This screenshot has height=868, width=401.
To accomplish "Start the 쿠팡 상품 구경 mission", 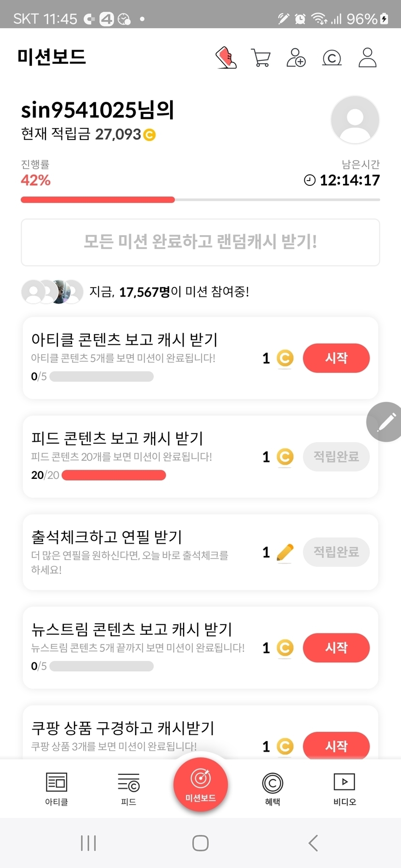I will pyautogui.click(x=336, y=746).
